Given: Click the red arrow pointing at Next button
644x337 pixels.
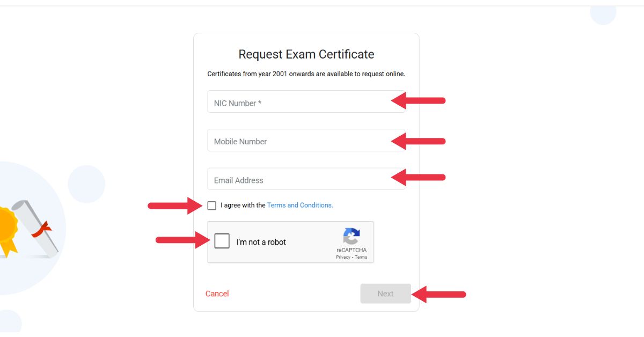Looking at the screenshot, I should 438,294.
